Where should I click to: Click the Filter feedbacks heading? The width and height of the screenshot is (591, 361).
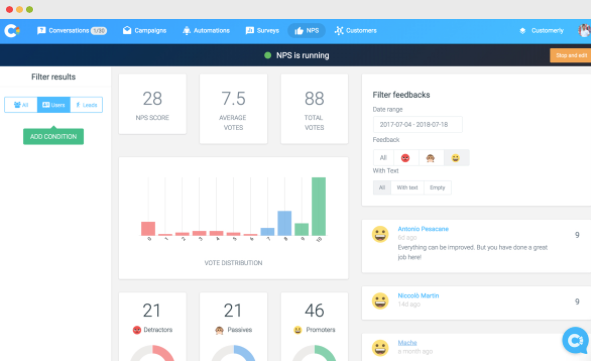(x=401, y=95)
